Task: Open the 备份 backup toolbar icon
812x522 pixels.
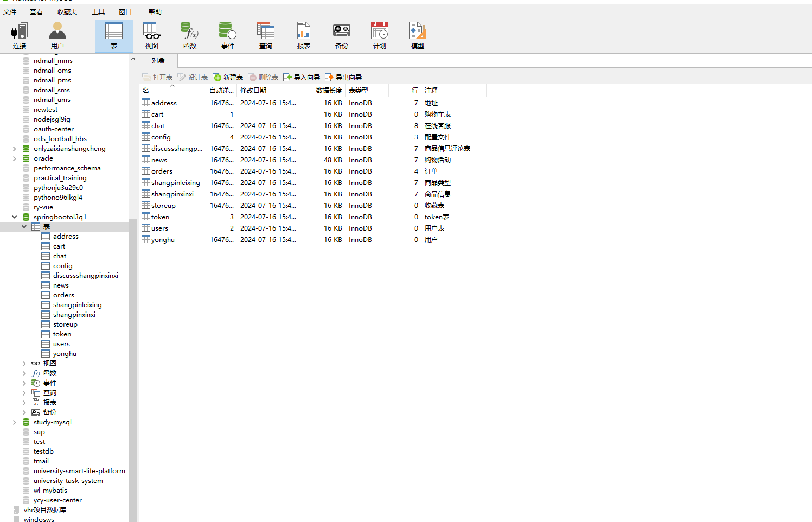Action: tap(342, 36)
